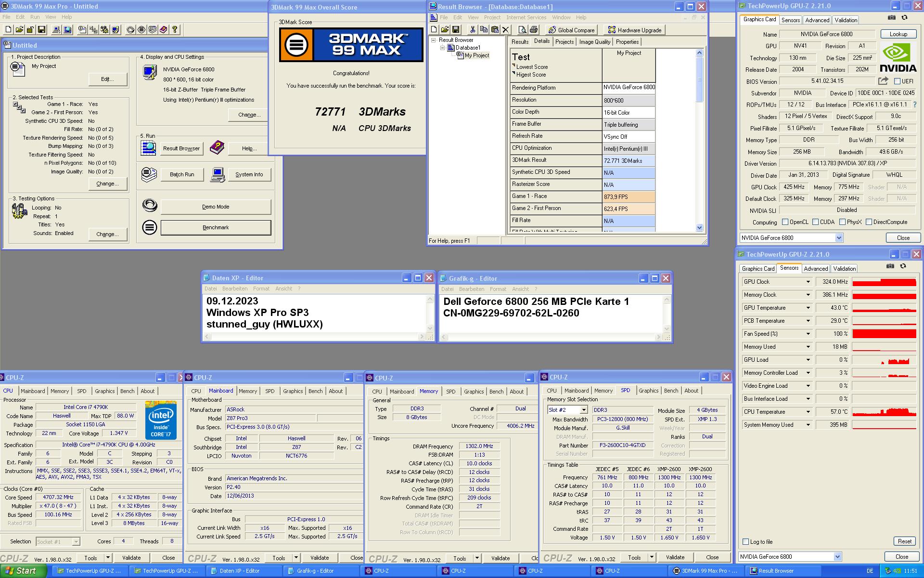924x578 pixels.
Task: Enable the Log to file checkbox
Action: click(746, 542)
